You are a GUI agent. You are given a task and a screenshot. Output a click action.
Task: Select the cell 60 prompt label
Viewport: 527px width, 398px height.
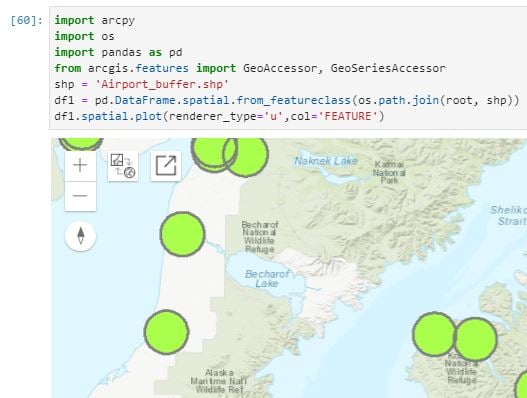point(27,20)
